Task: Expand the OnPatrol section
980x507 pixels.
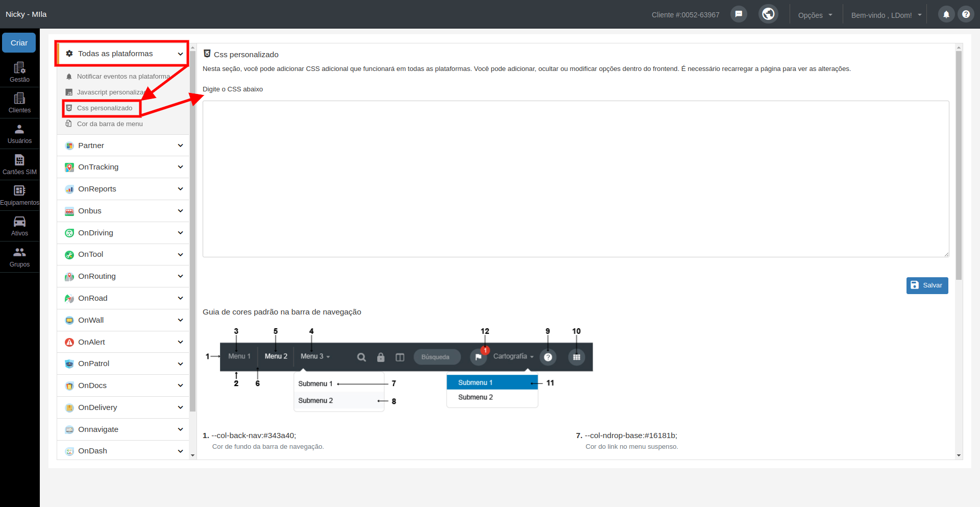Action: [x=123, y=364]
